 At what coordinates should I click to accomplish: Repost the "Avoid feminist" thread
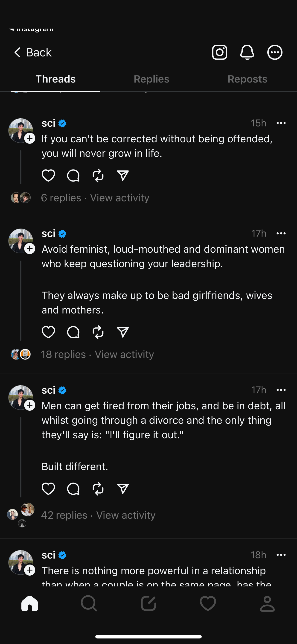(x=98, y=332)
